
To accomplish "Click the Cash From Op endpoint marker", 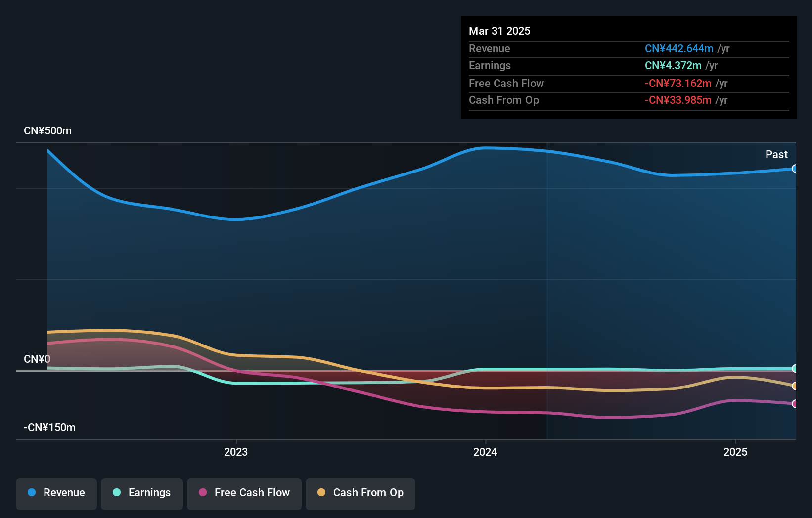I will pos(795,386).
